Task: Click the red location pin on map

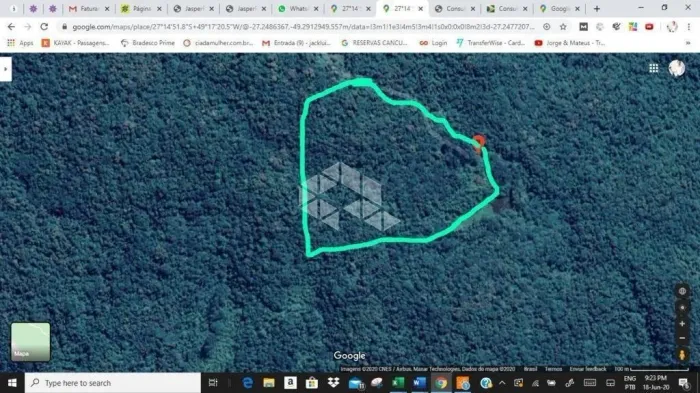Action: (x=479, y=143)
